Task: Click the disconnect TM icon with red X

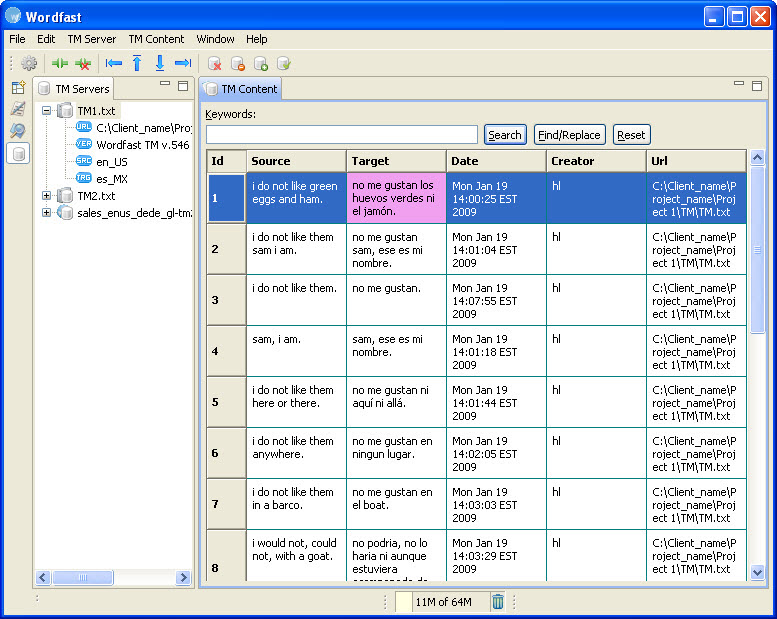Action: [x=83, y=63]
